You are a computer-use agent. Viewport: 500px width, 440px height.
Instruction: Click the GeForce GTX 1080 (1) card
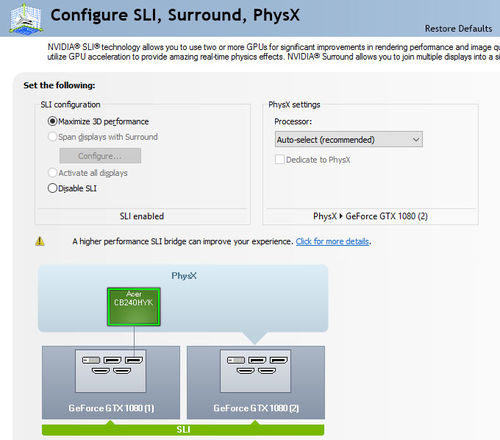111,382
